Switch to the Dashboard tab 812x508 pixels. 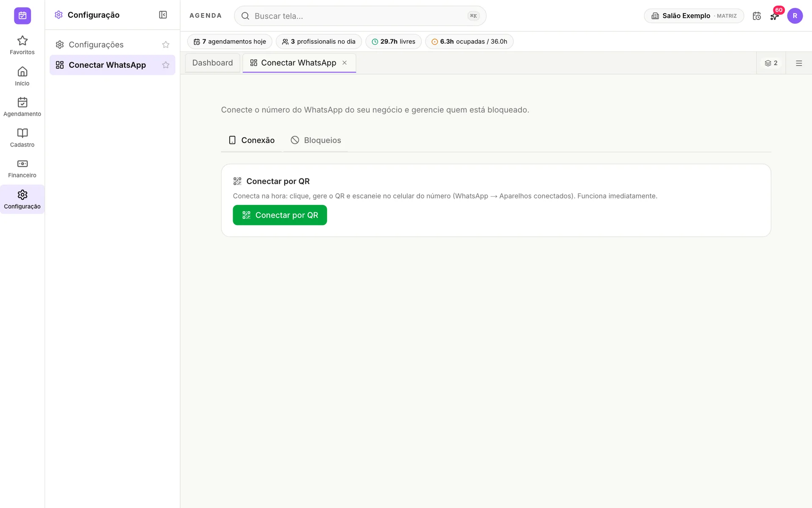click(212, 63)
